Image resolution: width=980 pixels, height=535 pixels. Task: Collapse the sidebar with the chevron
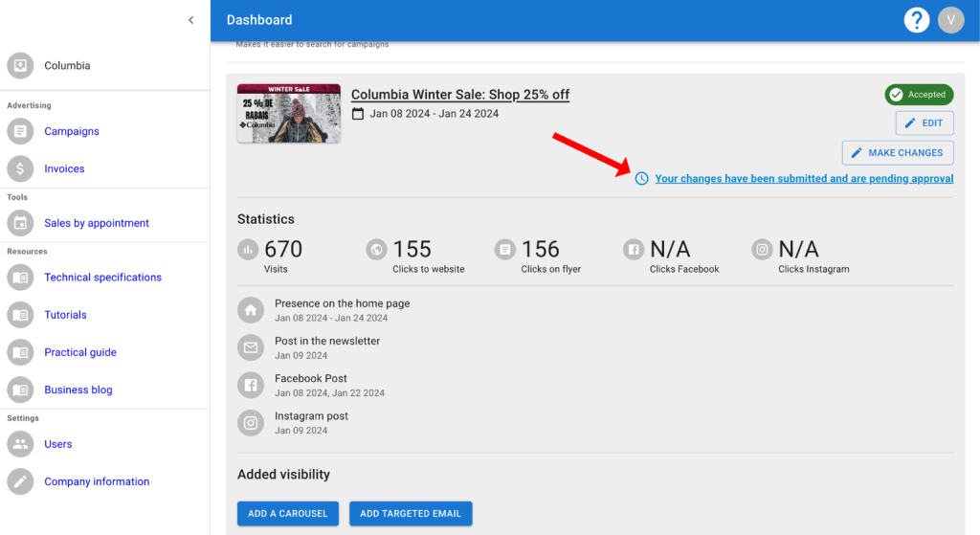tap(190, 20)
